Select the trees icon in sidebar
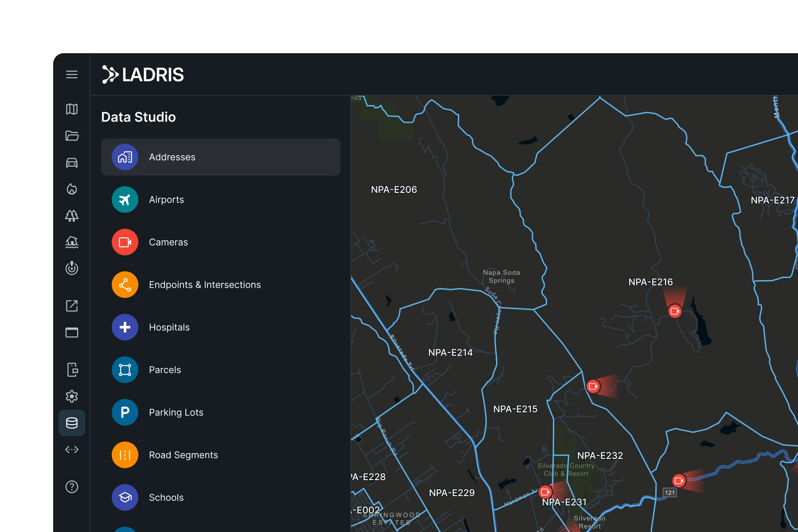This screenshot has height=532, width=798. pyautogui.click(x=72, y=215)
